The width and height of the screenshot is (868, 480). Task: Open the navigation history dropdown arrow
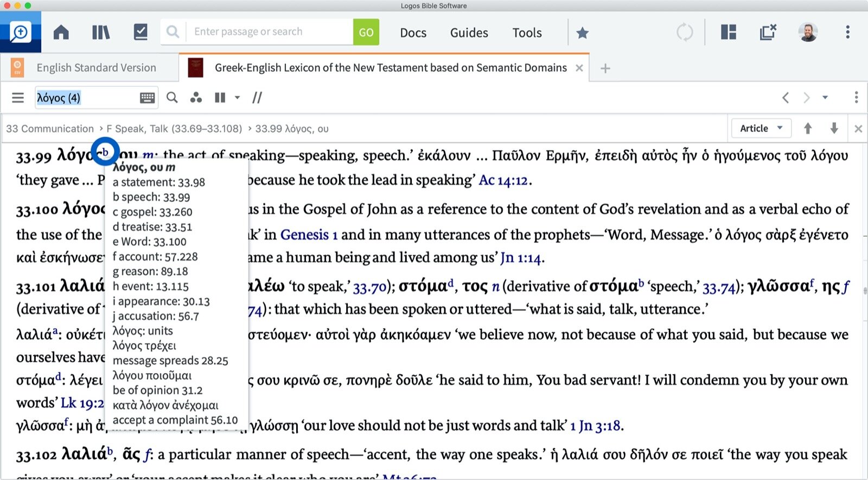[x=825, y=98]
